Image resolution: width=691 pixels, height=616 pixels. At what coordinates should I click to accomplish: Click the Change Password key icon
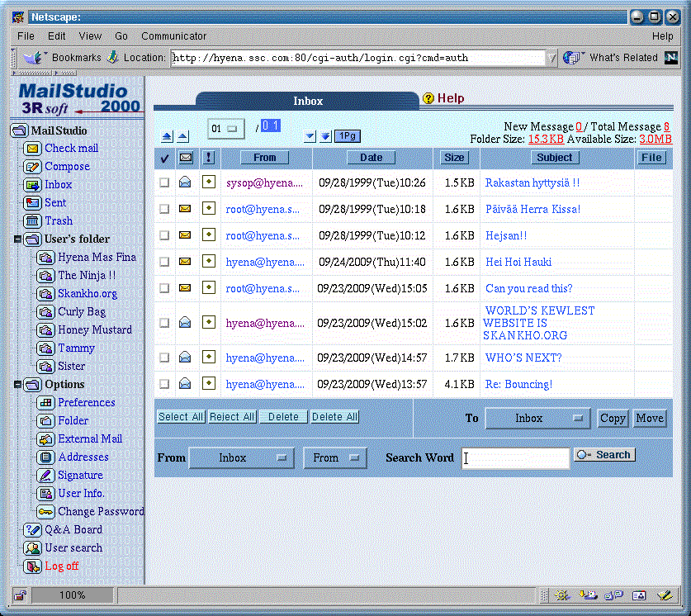(x=45, y=512)
